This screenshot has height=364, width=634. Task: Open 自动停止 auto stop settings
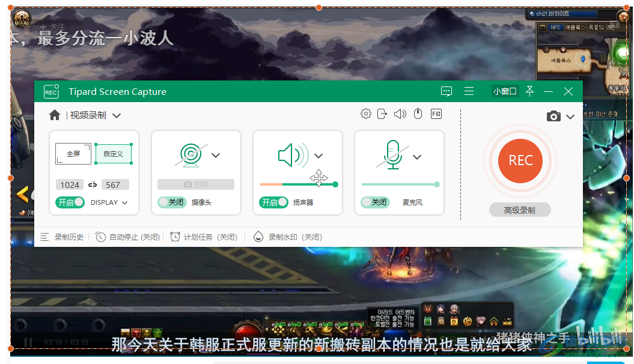click(128, 237)
